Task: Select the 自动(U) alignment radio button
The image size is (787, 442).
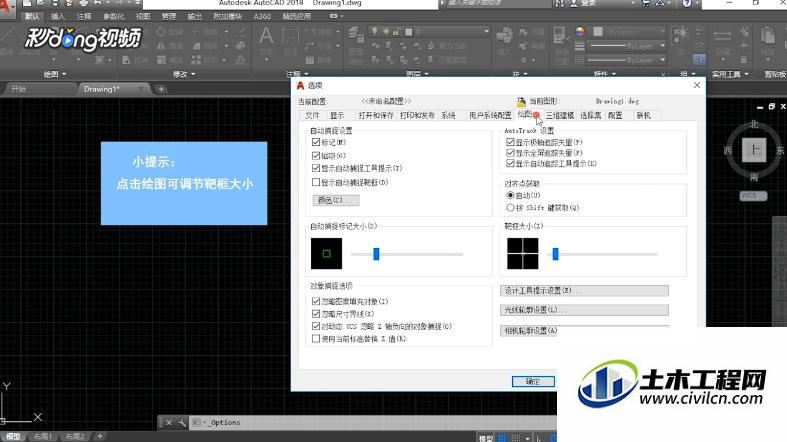Action: tap(510, 195)
